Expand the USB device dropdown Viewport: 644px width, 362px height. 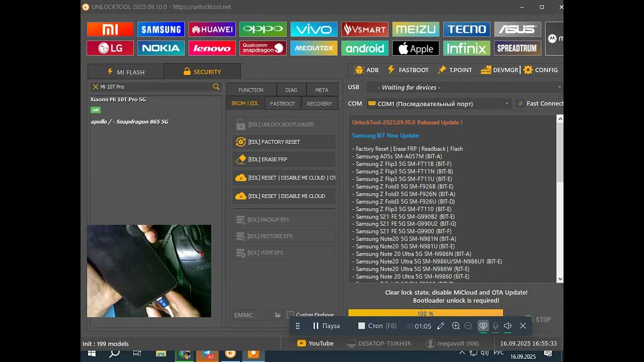tap(465, 87)
